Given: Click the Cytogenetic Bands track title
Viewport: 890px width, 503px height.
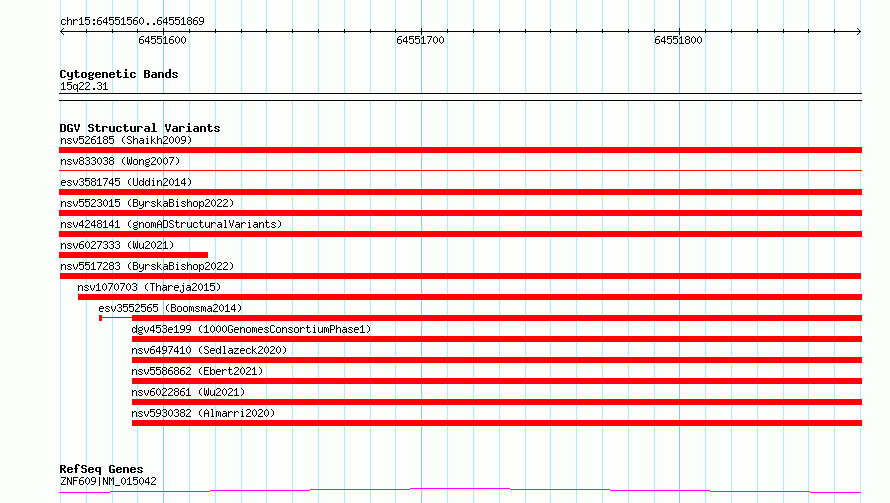Looking at the screenshot, I should click(119, 74).
